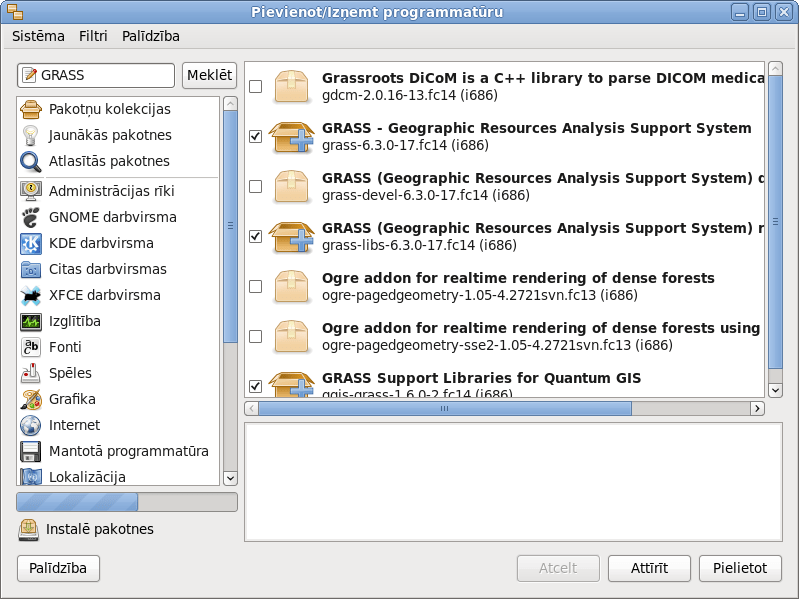This screenshot has height=599, width=799.
Task: Click the gdcm package box icon
Action: tap(291, 87)
